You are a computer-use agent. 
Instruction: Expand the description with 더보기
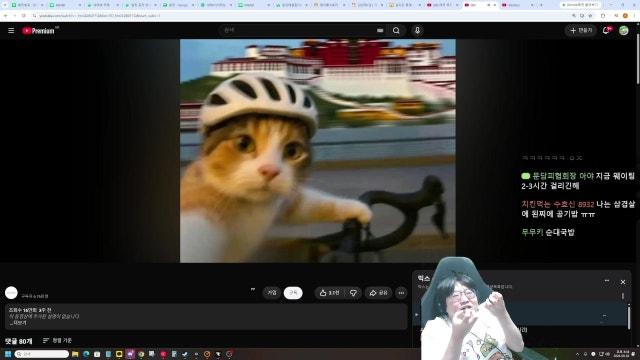click(18, 323)
